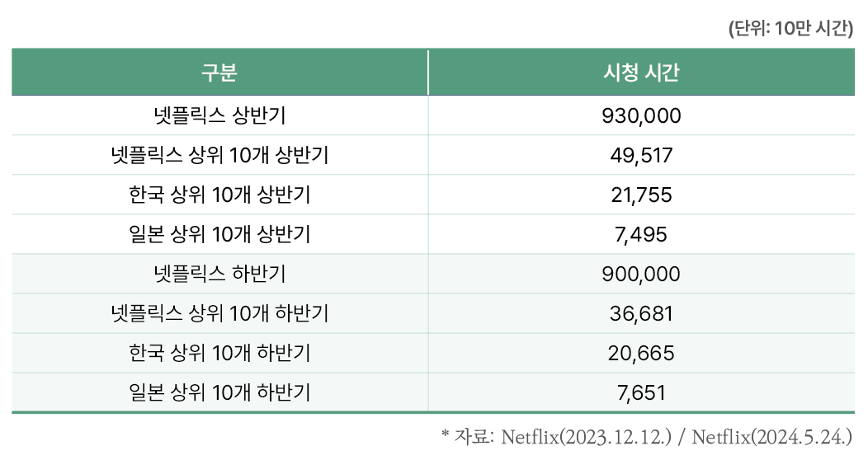Click the unit note 단위: 10만 시간
This screenshot has width=868, height=460.
click(x=791, y=28)
